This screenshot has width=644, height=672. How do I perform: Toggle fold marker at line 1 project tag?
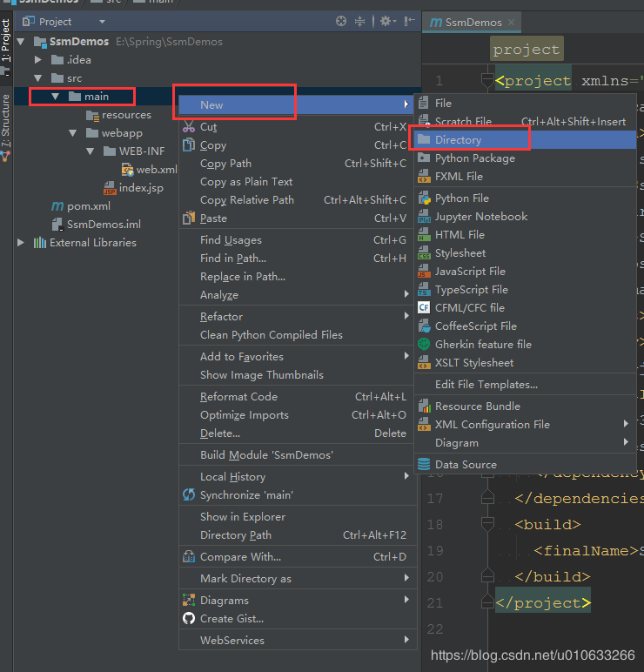click(487, 80)
